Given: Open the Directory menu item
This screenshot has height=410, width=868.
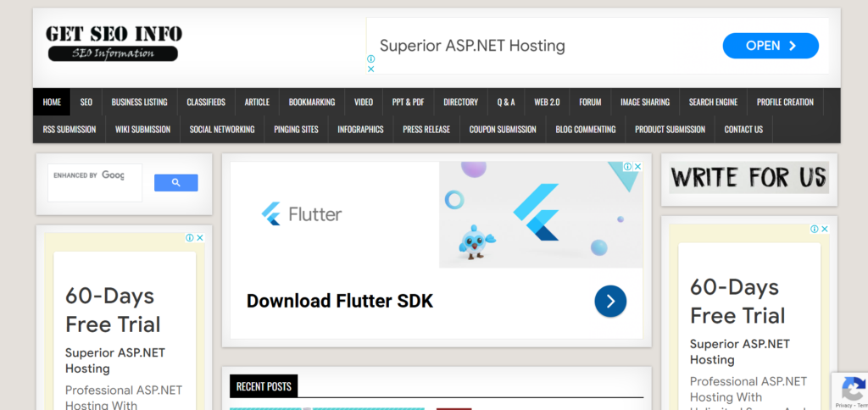Looking at the screenshot, I should pos(460,102).
